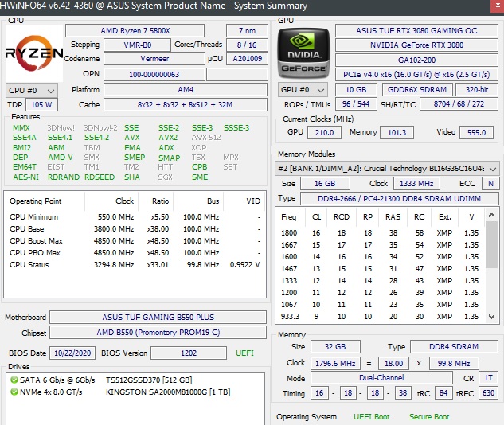Click the memory timings scrollbar down arrow
The width and height of the screenshot is (504, 425).
tap(491, 317)
